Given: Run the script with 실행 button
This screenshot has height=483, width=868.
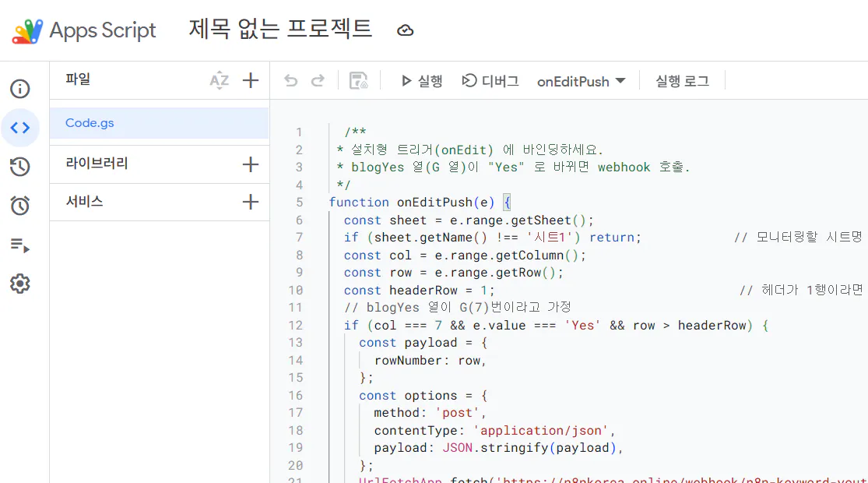Looking at the screenshot, I should pos(422,82).
